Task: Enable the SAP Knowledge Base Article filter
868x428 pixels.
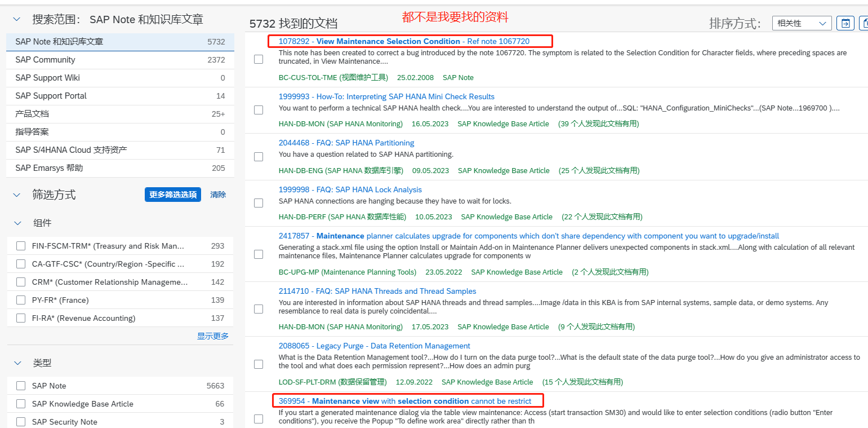Action: click(x=21, y=404)
